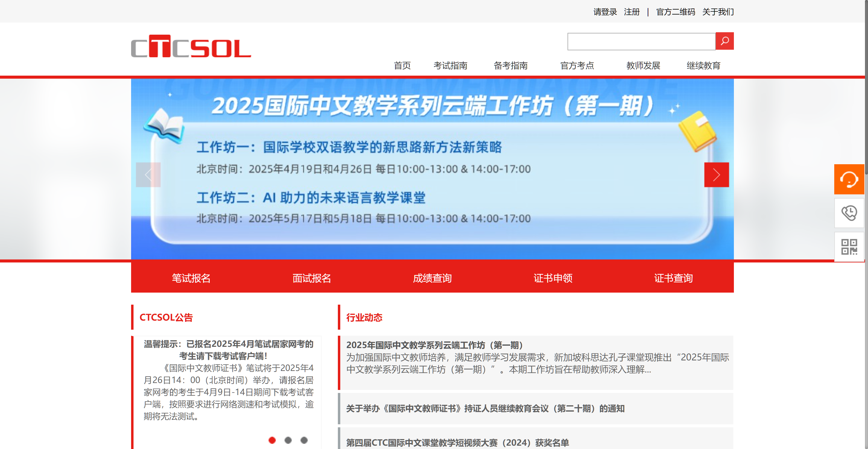Open the 官方二维码 link
The width and height of the screenshot is (868, 449).
tap(676, 12)
